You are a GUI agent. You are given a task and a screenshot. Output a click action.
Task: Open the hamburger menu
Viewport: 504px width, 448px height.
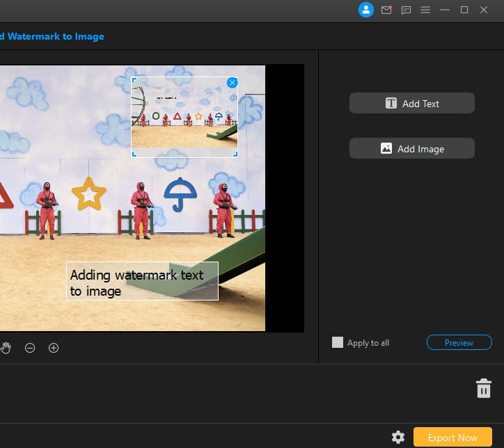tap(425, 10)
